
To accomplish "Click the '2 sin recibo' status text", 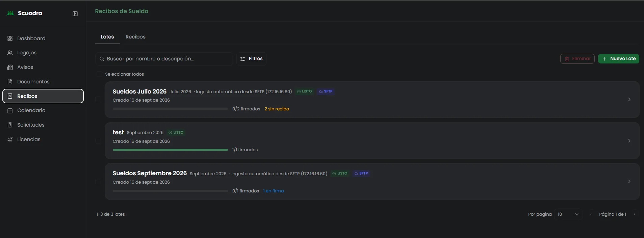I will click(x=277, y=109).
